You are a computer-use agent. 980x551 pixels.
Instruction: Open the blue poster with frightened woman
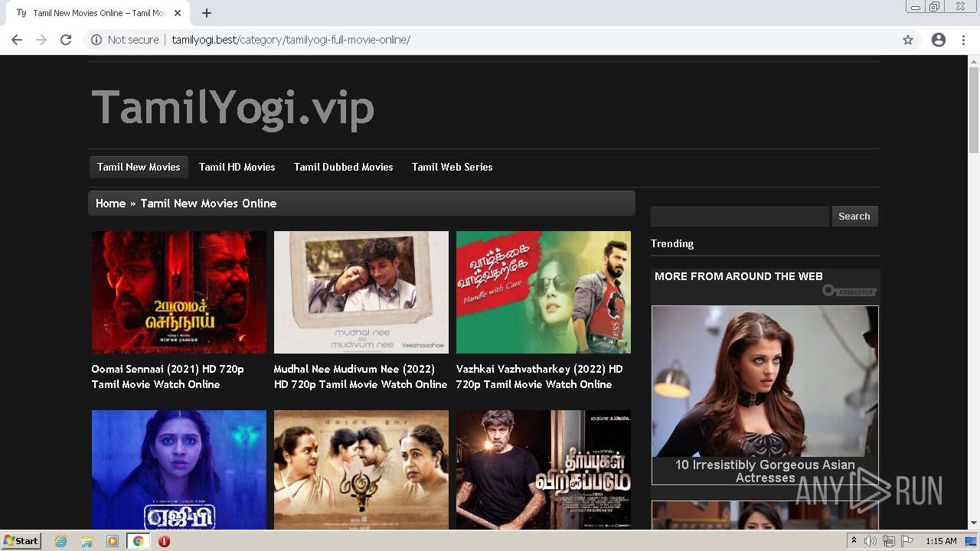tap(179, 470)
